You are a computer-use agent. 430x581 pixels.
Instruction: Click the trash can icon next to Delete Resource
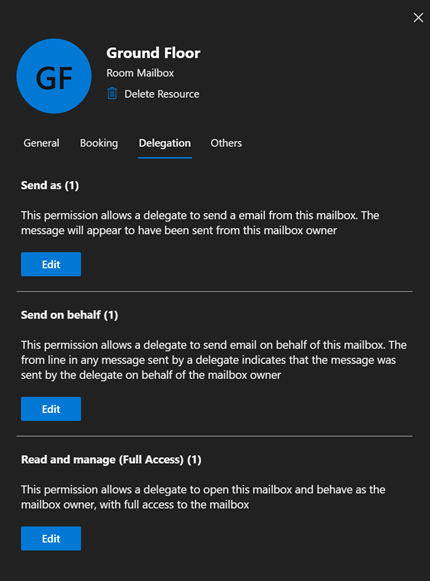112,94
